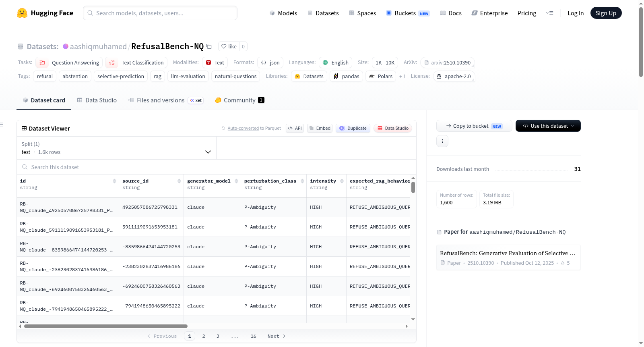Jump to page 16 of rows
Image resolution: width=644 pixels, height=347 pixels.
click(x=254, y=336)
